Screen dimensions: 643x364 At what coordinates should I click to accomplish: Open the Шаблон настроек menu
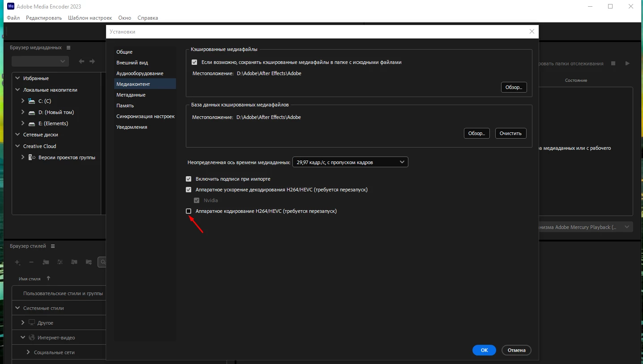90,18
